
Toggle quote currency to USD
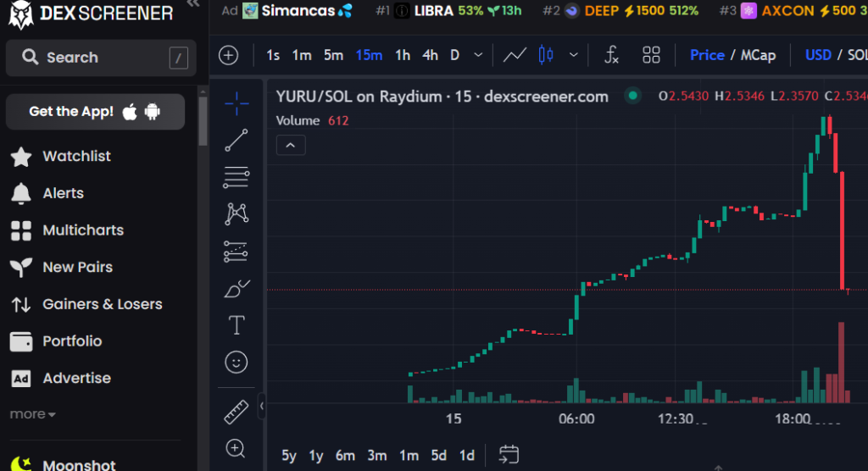click(x=818, y=55)
